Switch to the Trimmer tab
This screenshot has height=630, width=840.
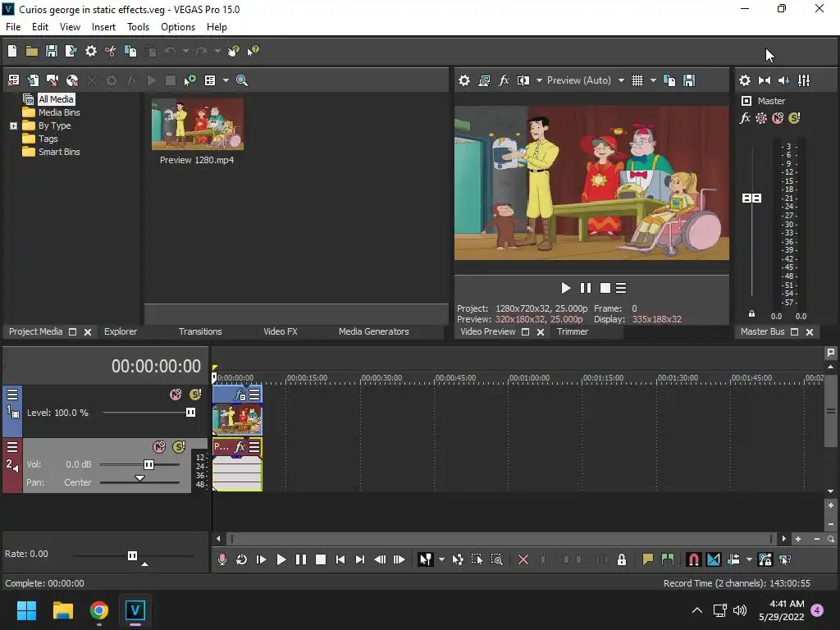click(x=573, y=331)
